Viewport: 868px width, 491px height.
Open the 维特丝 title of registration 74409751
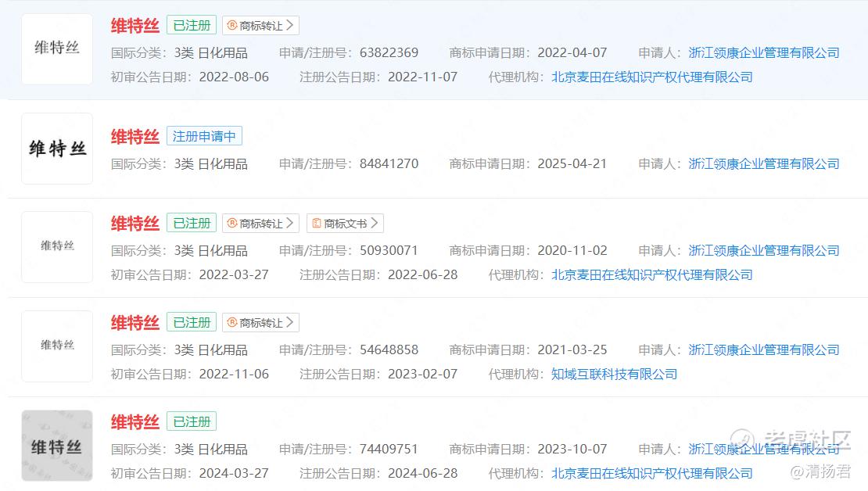135,422
